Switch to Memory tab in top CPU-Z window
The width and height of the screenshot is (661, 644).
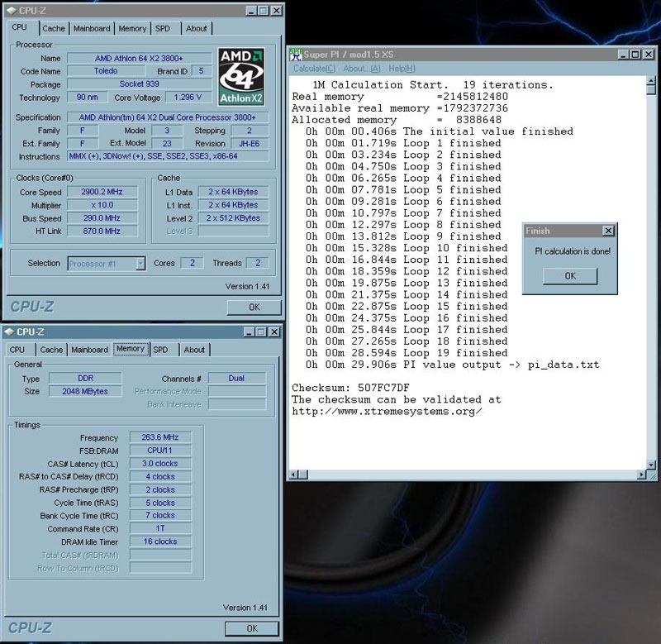tap(132, 29)
